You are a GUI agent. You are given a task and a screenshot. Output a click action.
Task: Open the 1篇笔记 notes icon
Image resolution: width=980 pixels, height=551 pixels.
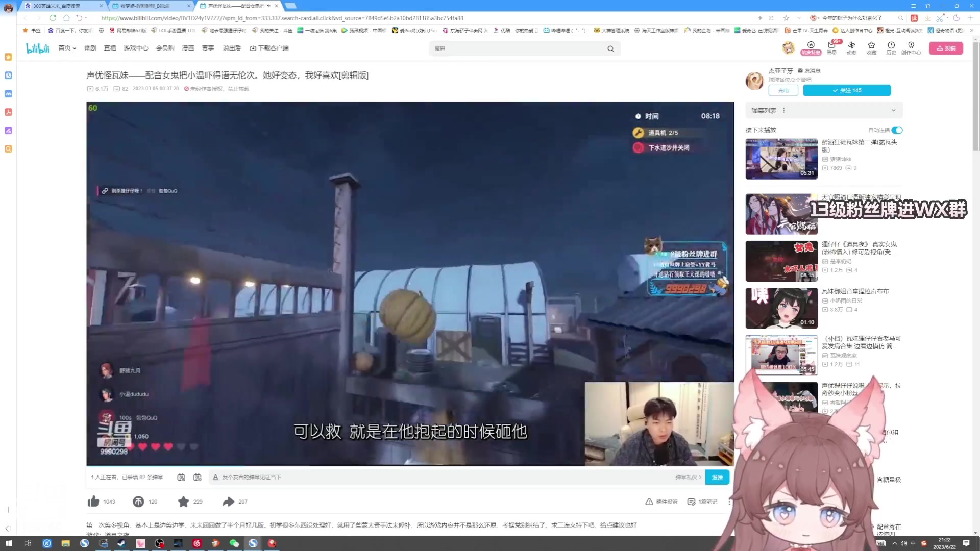coord(691,502)
